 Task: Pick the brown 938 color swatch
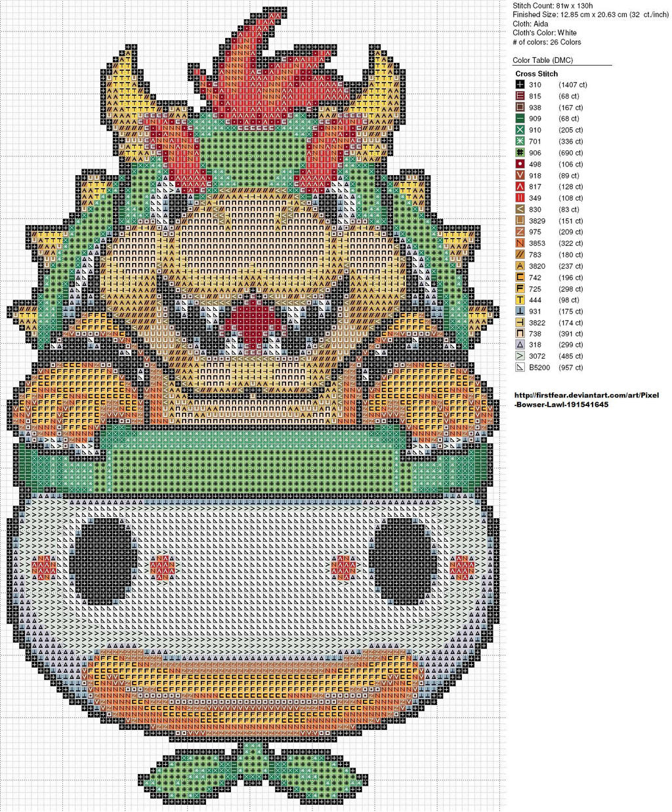coord(520,108)
